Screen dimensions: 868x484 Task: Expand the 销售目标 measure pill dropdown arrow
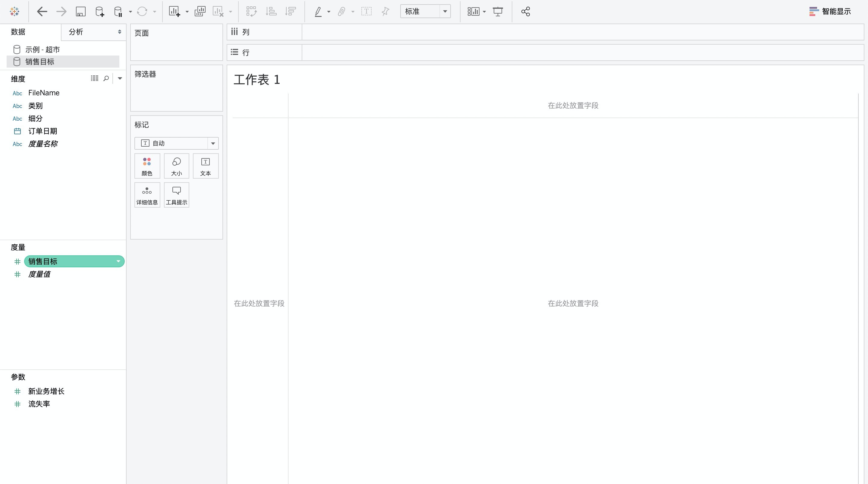(118, 261)
